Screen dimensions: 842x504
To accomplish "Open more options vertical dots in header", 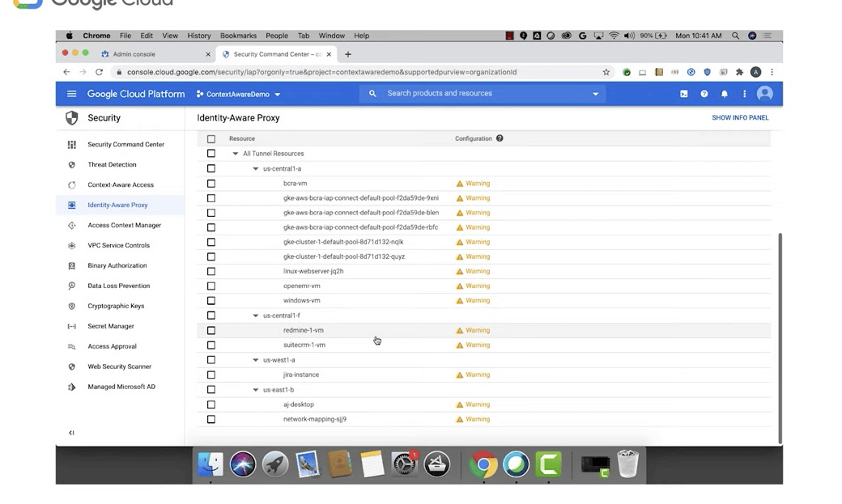I will tap(744, 94).
